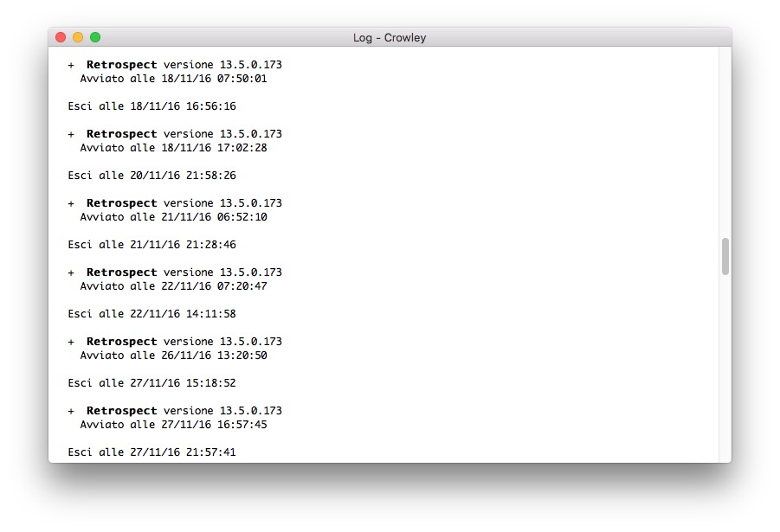Screen dimensions: 780x532
Task: Click 'Retrospect versione' text above 07:50:01 start
Action: [150, 65]
